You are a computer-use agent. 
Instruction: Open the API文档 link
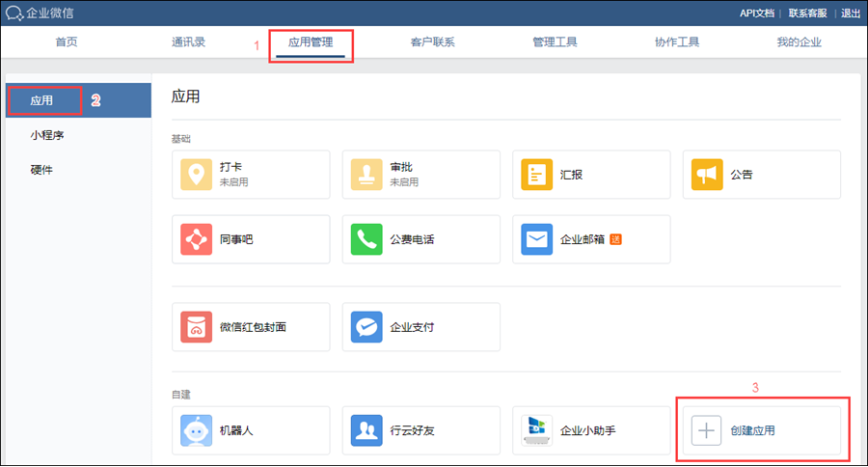point(756,13)
